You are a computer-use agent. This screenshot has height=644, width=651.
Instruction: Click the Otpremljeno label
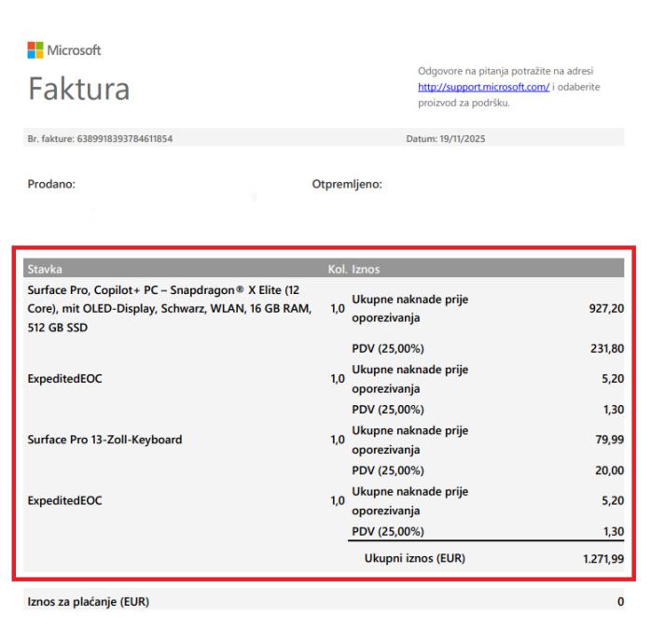(347, 184)
